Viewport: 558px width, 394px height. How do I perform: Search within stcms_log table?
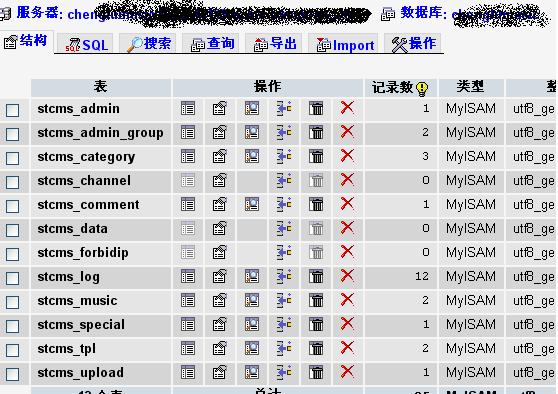[x=252, y=276]
